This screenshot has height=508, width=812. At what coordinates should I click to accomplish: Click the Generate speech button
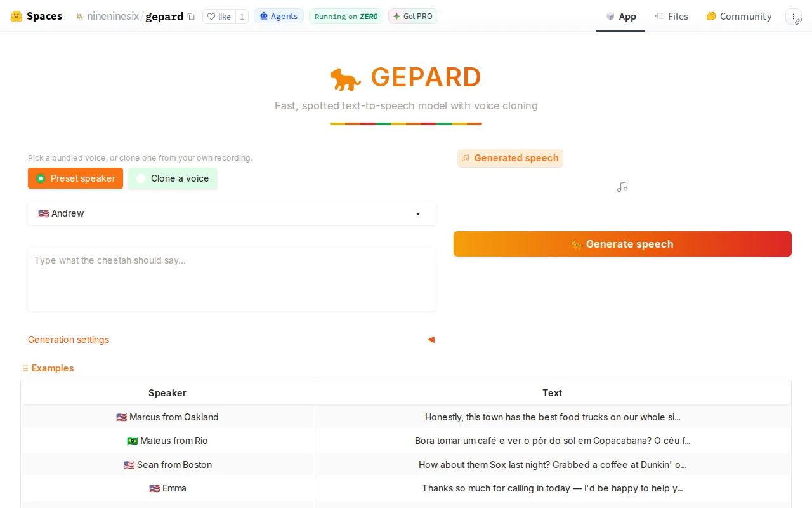click(622, 244)
